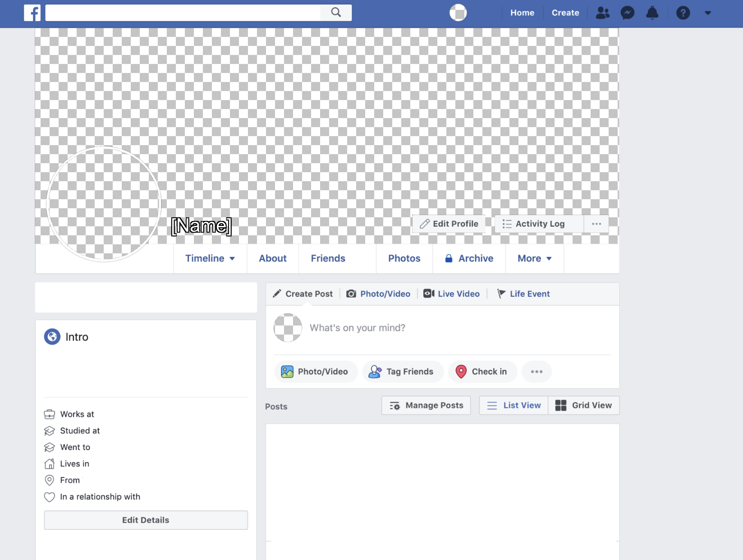Open the notifications bell
This screenshot has height=560, width=743.
click(652, 13)
